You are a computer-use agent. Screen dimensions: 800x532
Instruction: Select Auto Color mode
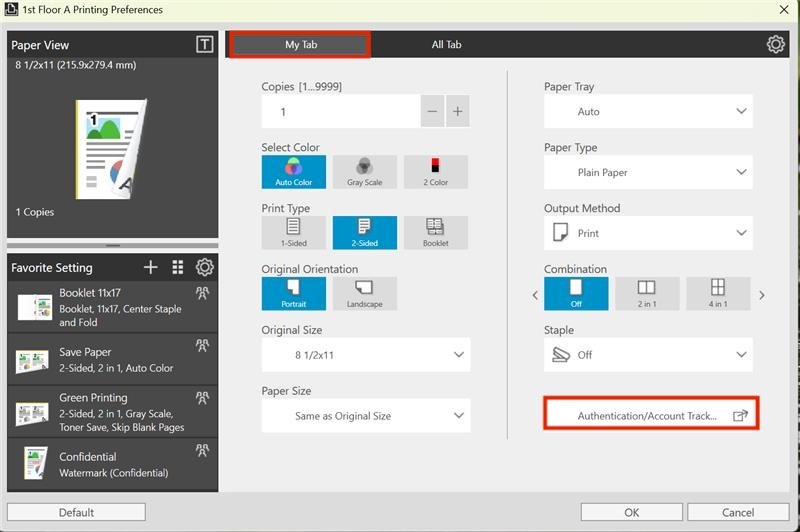(293, 172)
